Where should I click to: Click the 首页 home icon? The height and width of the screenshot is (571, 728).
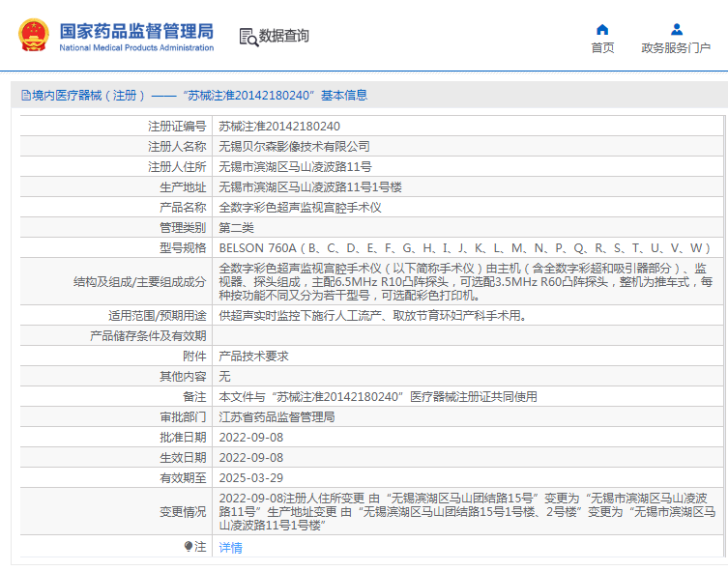pos(602,30)
